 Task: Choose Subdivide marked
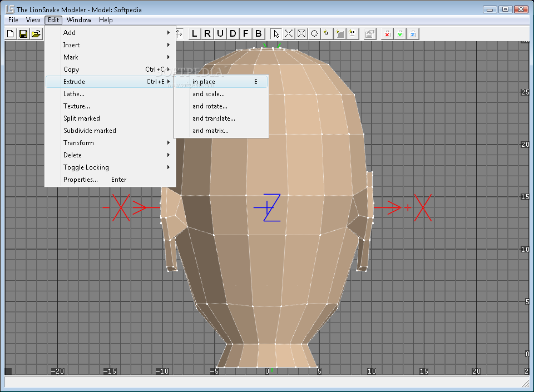coord(110,131)
